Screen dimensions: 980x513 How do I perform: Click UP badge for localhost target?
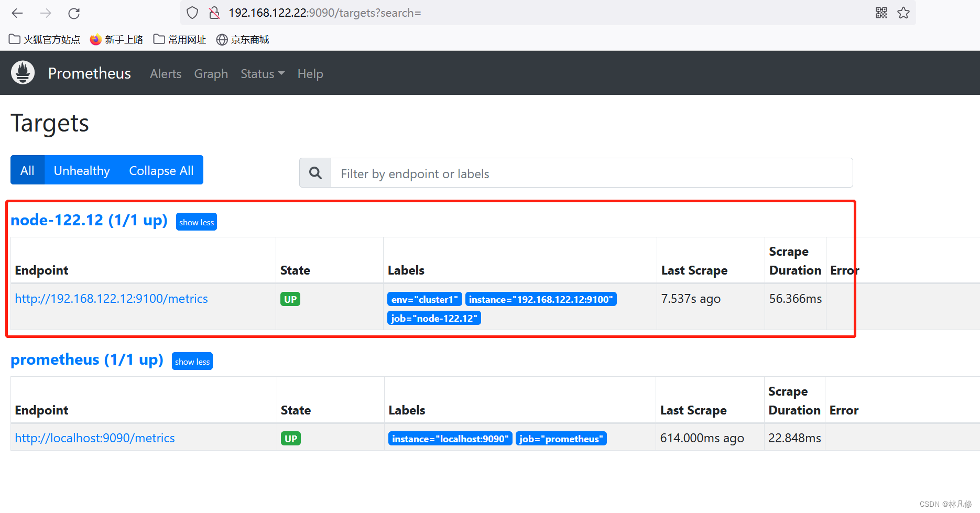pos(291,439)
